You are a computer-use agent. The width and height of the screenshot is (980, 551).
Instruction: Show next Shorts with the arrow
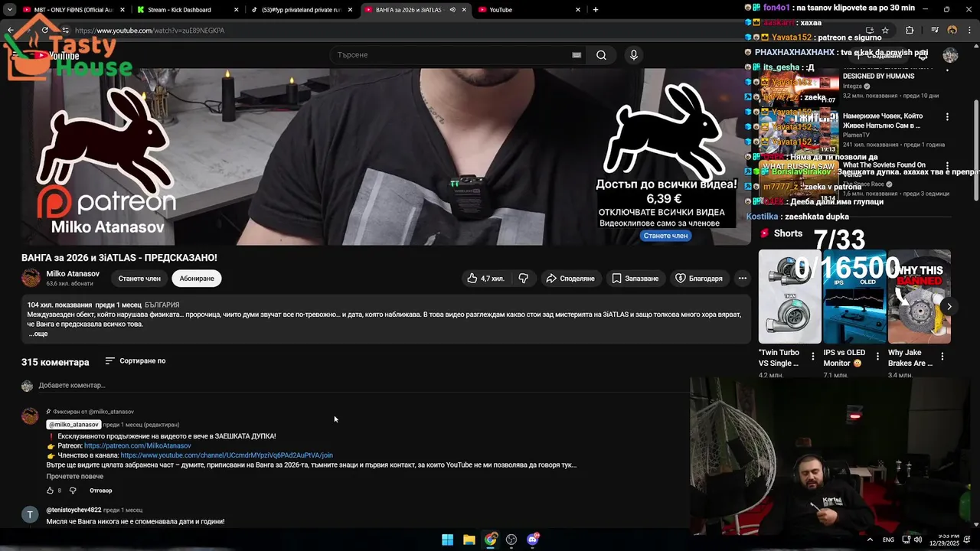949,306
